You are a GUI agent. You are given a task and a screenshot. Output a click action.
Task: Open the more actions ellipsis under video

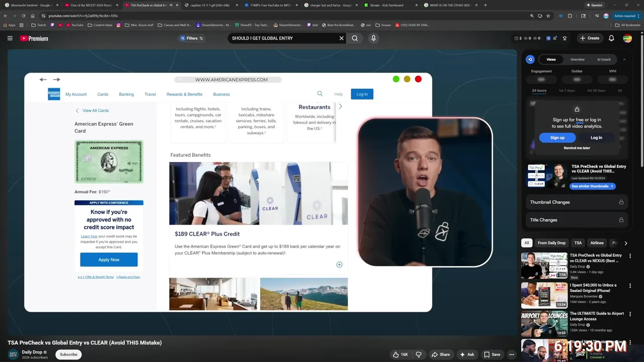tap(512, 354)
